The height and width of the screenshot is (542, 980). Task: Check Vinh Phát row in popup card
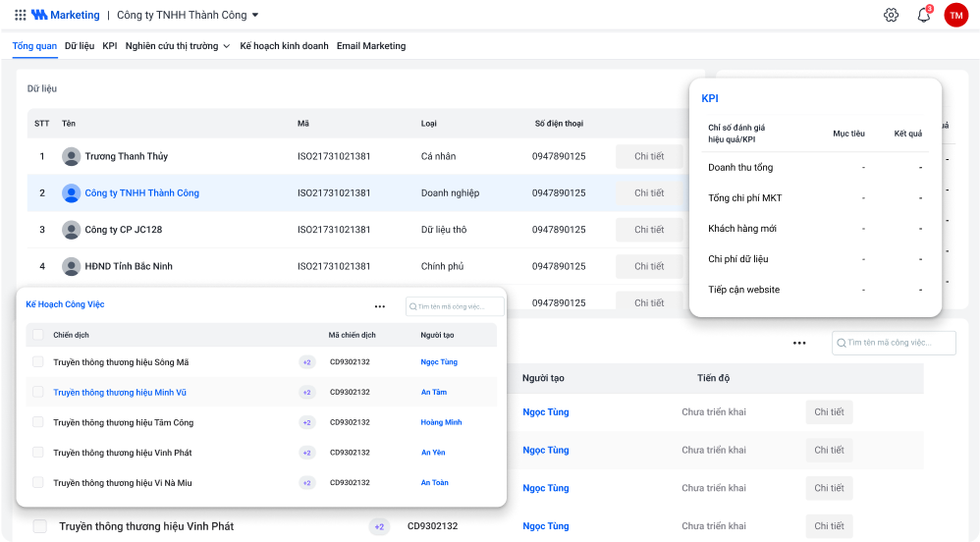click(38, 452)
